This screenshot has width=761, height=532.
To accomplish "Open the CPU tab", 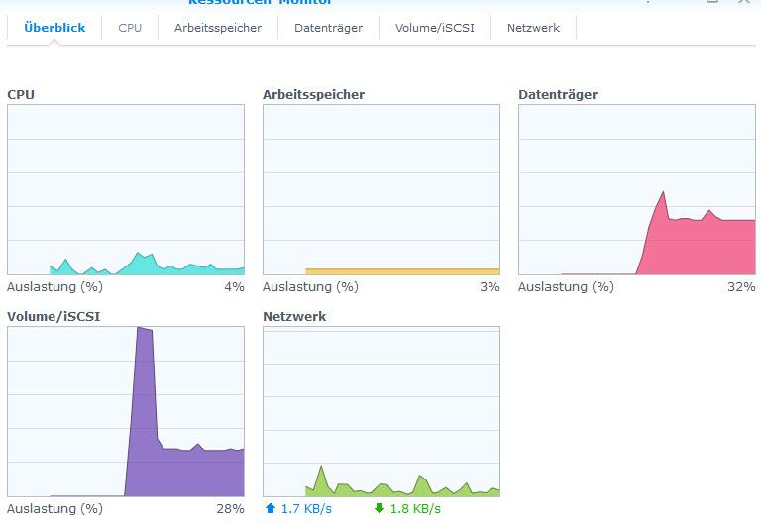I will pyautogui.click(x=130, y=28).
